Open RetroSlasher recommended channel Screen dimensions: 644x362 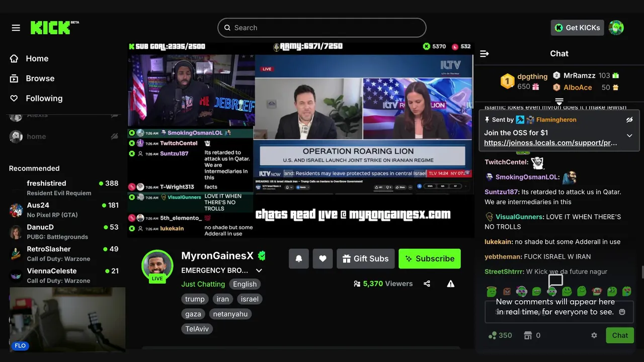tap(64, 253)
